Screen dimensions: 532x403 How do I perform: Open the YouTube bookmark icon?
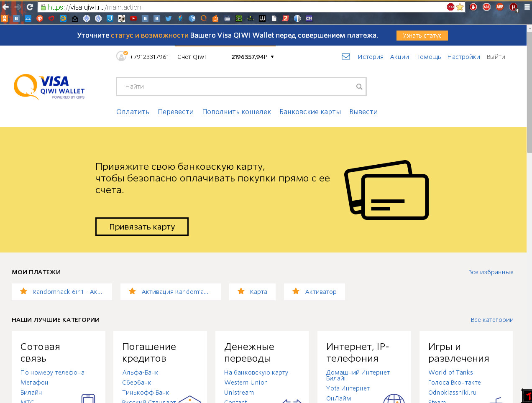point(133,18)
